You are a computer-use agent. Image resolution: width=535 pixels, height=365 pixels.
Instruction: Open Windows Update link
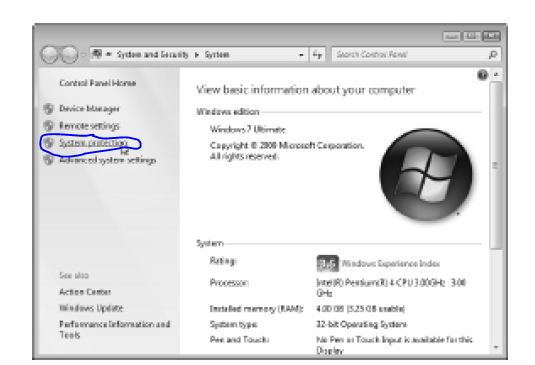point(91,308)
